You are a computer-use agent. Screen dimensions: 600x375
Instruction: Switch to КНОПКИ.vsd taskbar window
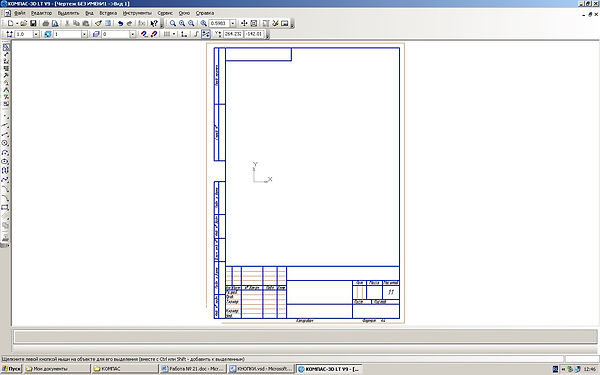262,369
